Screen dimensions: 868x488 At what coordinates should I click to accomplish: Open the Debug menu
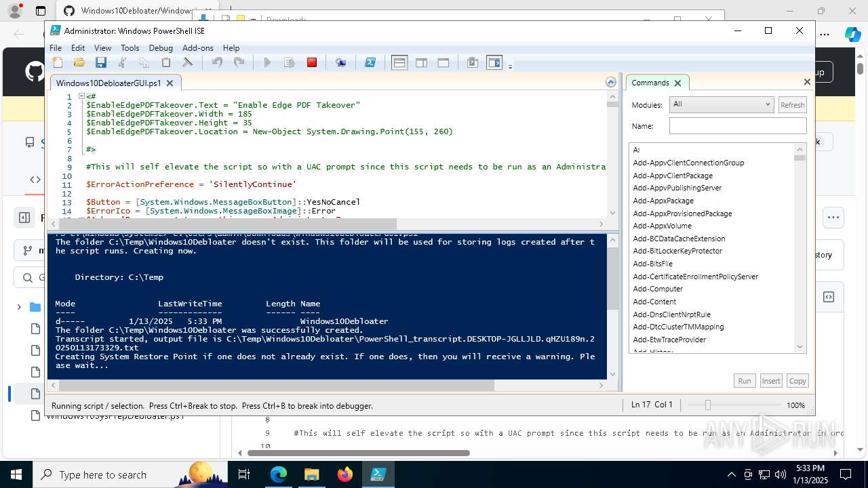tap(161, 48)
